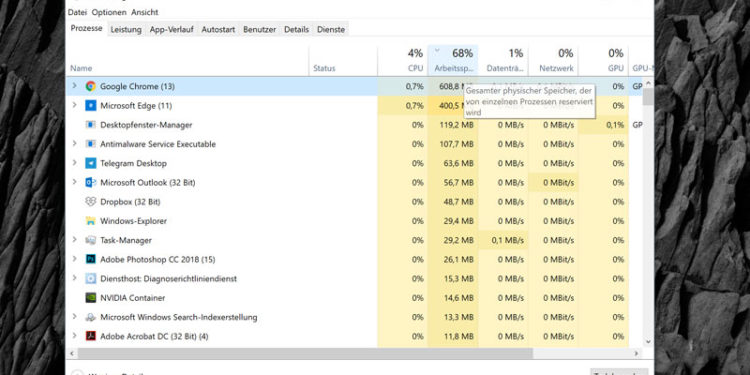The width and height of the screenshot is (750, 375).
Task: Click the Diensthost Diagnoserichtliniendienst icon
Action: coord(90,278)
